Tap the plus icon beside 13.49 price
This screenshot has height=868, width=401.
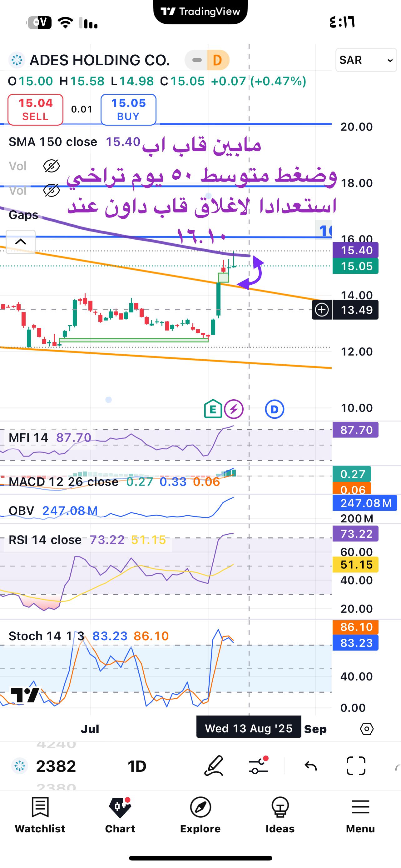322,310
